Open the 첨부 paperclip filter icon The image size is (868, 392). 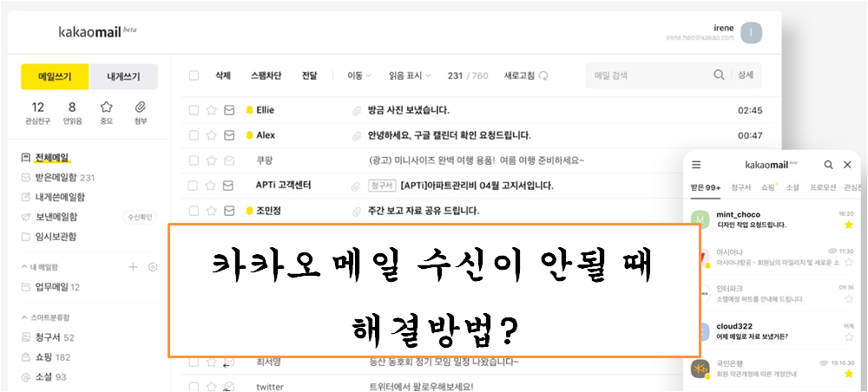tap(140, 108)
